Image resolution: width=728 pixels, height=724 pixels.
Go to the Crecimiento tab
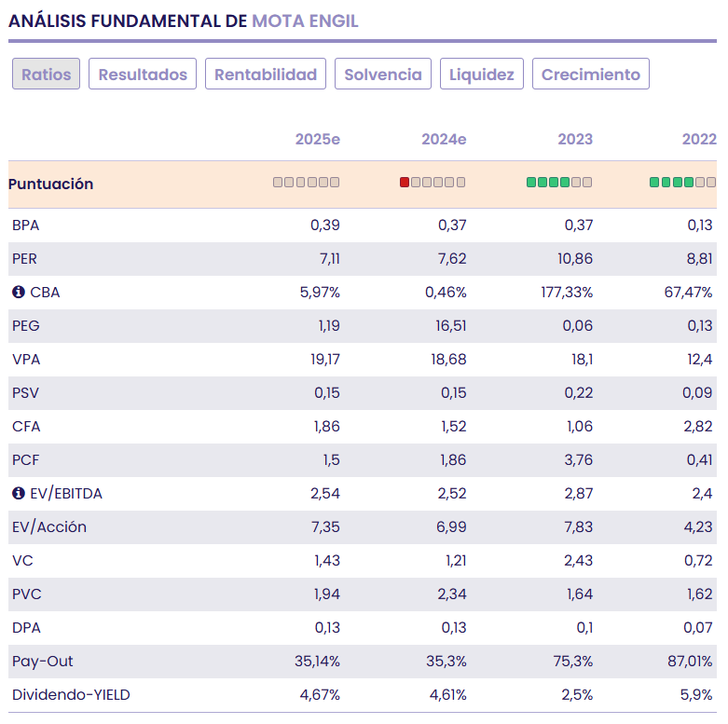click(x=591, y=75)
